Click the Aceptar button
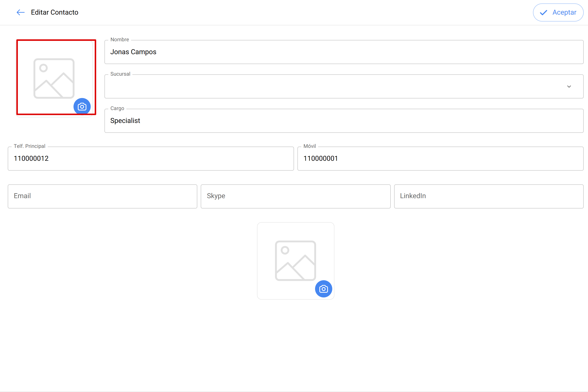Viewport: 588px width, 392px height. (x=558, y=12)
